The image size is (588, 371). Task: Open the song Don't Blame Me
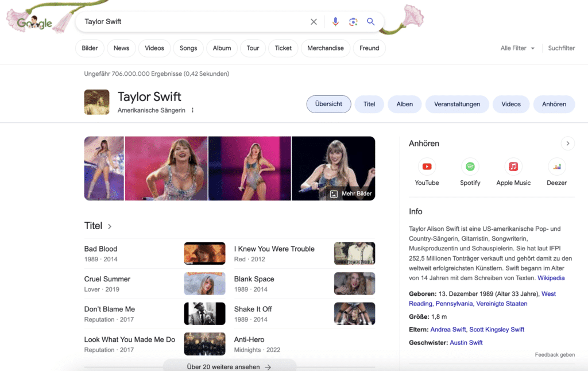click(110, 309)
